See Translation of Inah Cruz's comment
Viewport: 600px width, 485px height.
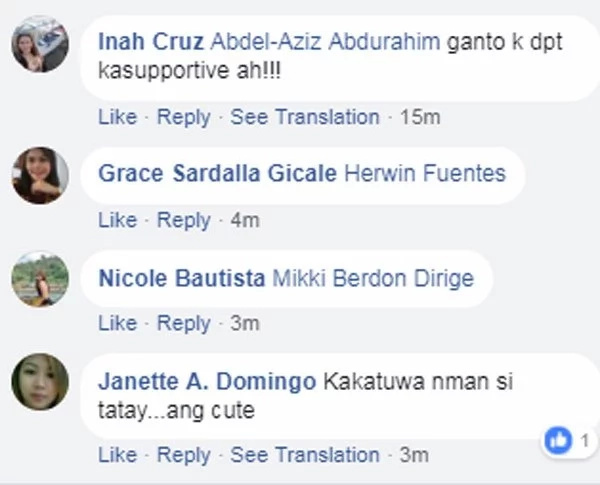click(305, 117)
